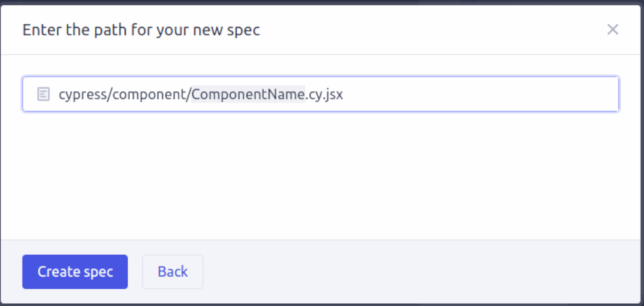Close the new spec dialog
644x306 pixels.
click(x=613, y=30)
